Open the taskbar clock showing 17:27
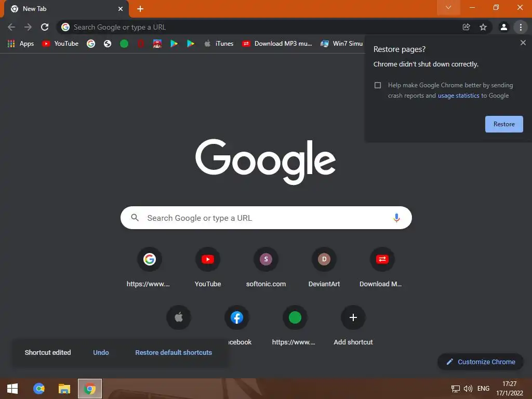This screenshot has height=399, width=532. pyautogui.click(x=510, y=389)
